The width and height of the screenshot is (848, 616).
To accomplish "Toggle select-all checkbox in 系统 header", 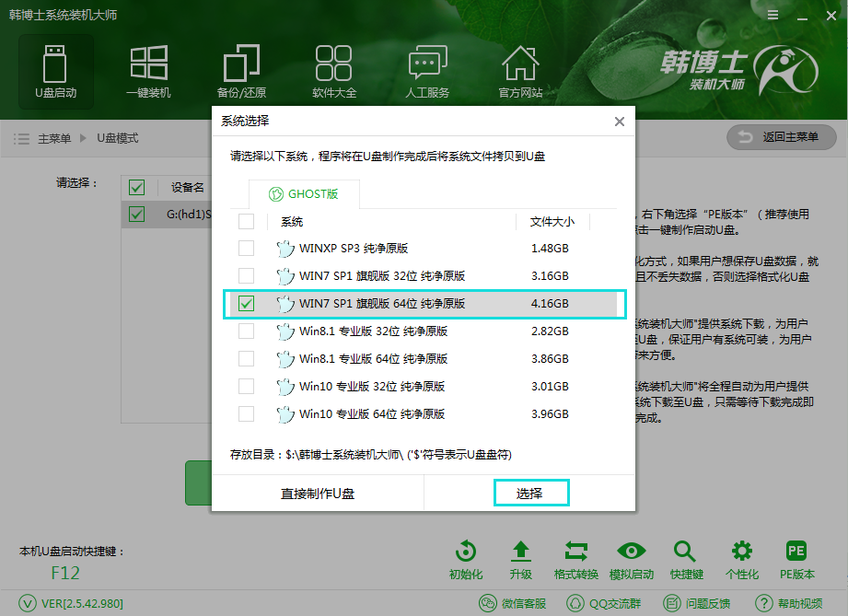I will (246, 222).
